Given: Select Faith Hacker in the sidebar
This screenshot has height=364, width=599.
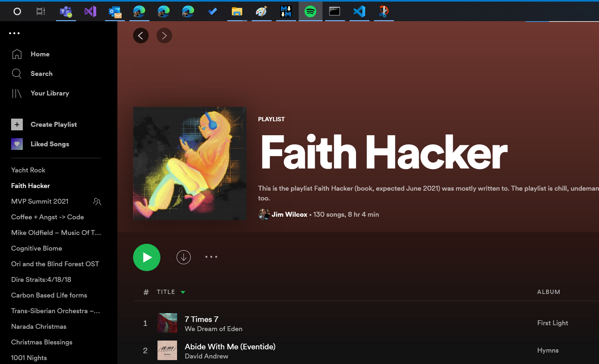Looking at the screenshot, I should click(x=30, y=186).
